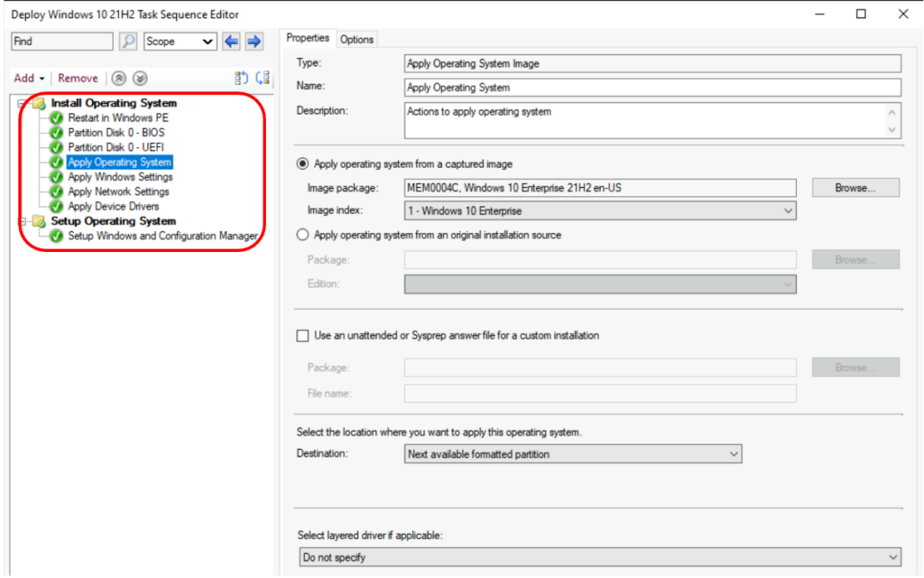Open the disabled Edition dropdown

600,284
